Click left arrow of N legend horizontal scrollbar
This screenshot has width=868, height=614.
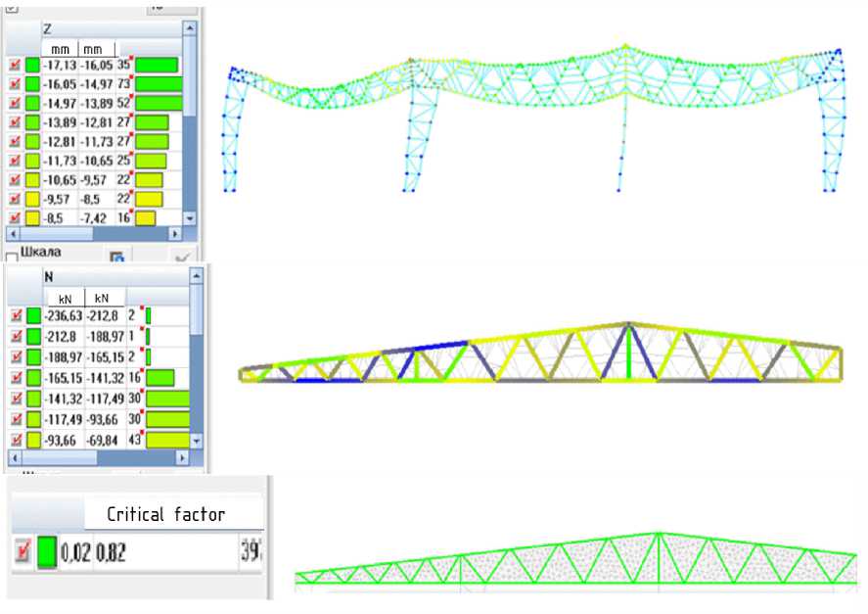coord(15,458)
